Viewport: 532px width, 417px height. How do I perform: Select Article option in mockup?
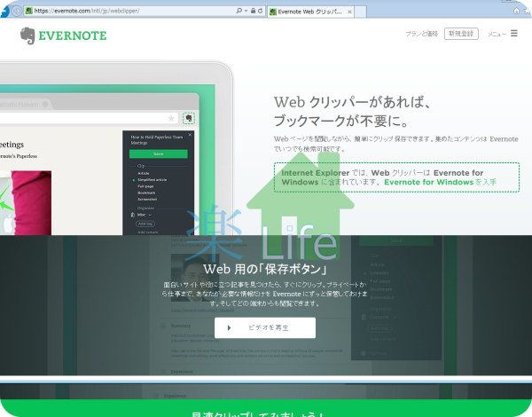[x=143, y=173]
